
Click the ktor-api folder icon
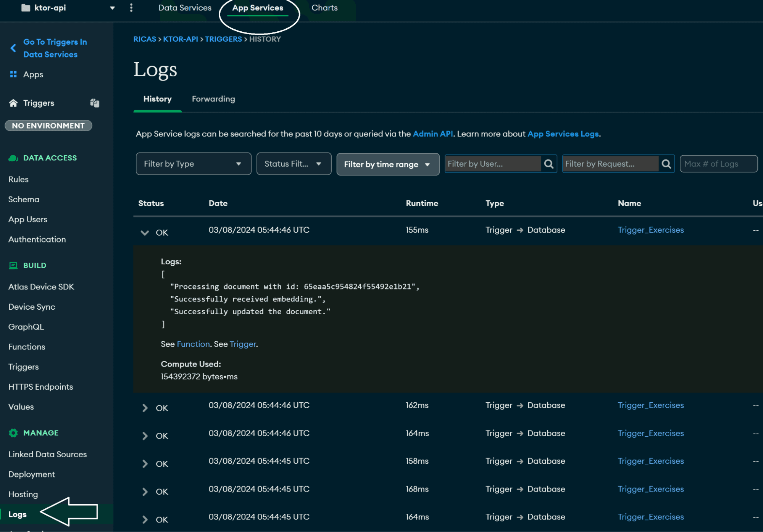[x=26, y=8]
